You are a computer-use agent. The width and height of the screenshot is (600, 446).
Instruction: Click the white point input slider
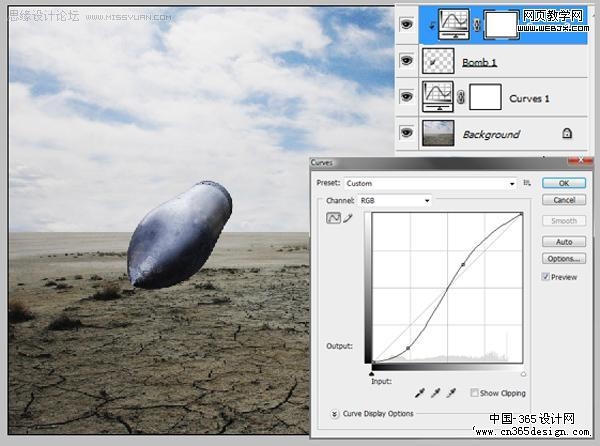pos(523,374)
